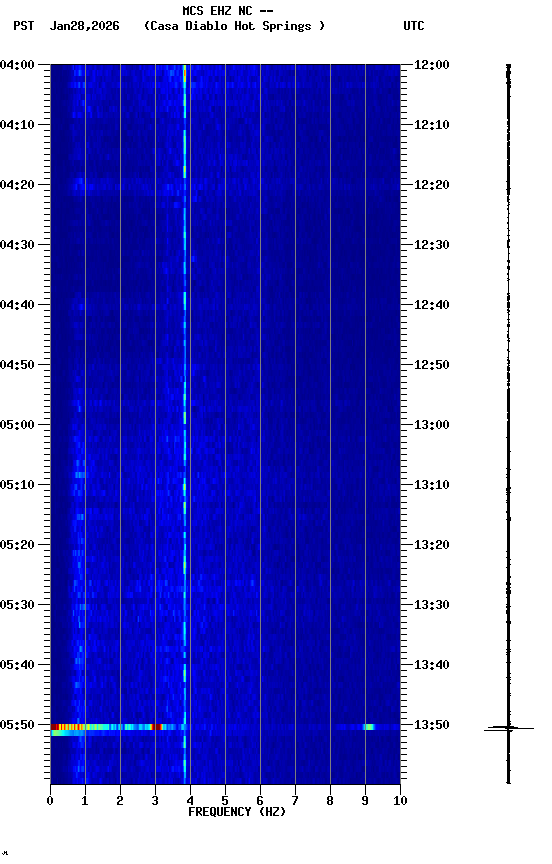Viewport: 552px width, 864px height.
Task: Click the frequency axis value 0
Action: pyautogui.click(x=50, y=801)
